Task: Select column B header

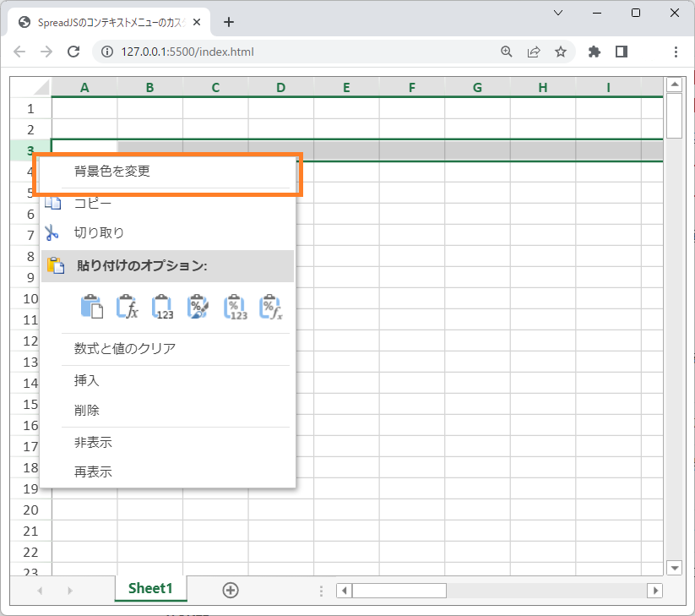Action: pyautogui.click(x=149, y=87)
